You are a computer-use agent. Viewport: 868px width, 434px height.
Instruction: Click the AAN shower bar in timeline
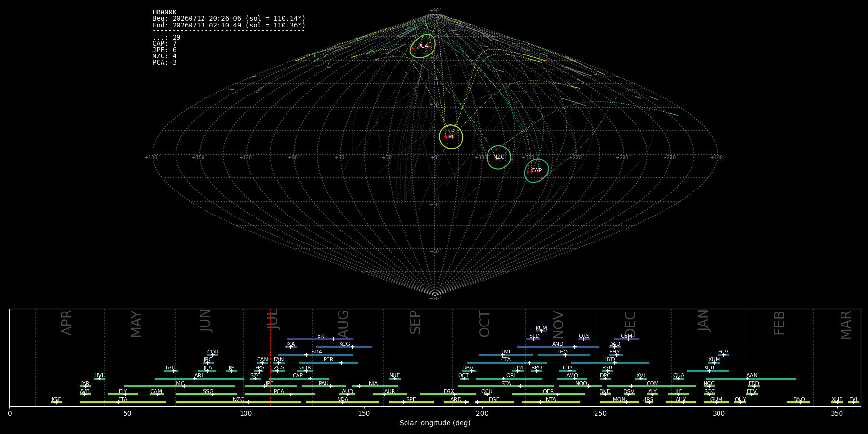click(x=751, y=379)
